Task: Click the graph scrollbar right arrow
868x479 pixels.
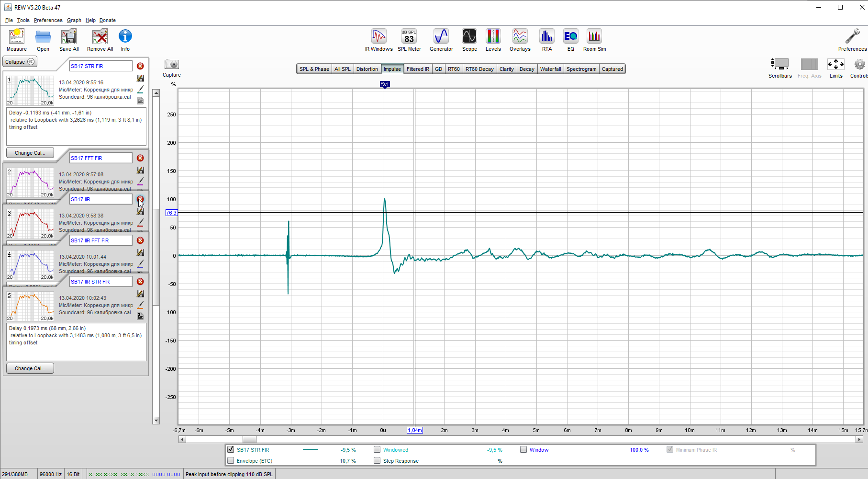Action: (859, 439)
